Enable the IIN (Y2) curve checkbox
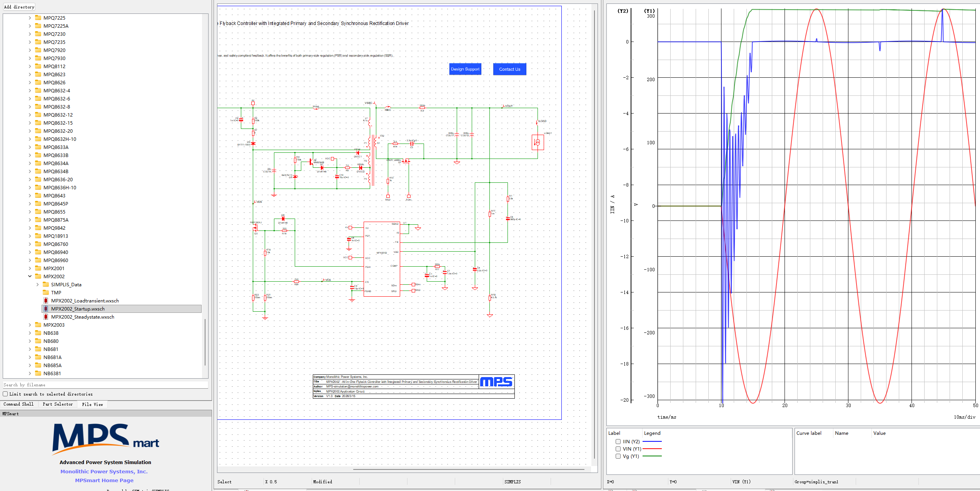The height and width of the screenshot is (491, 980). [618, 442]
